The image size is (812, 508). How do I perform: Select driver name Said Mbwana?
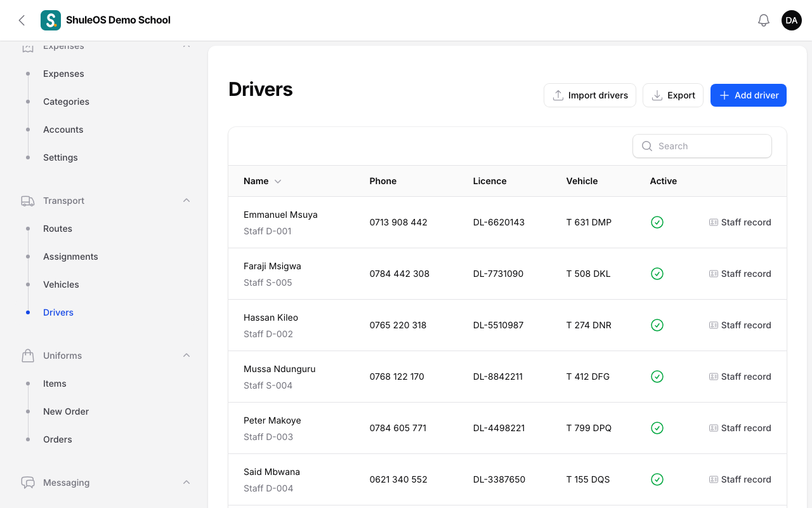272,472
